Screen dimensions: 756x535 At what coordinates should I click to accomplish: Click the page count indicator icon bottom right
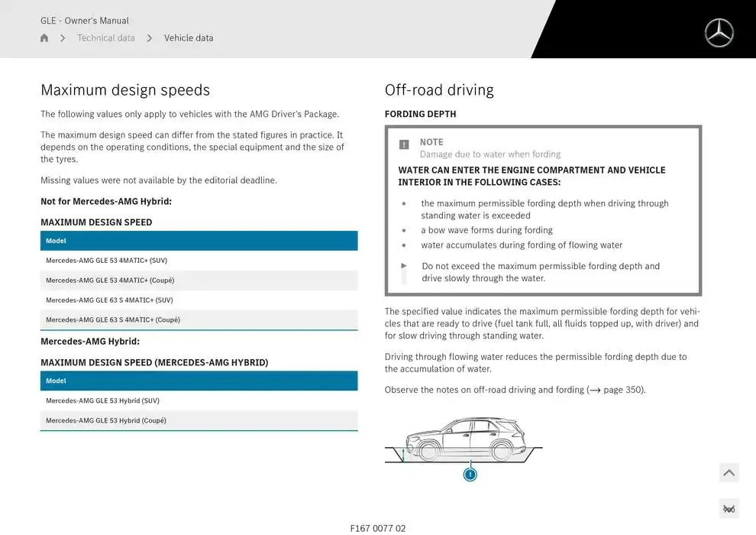click(x=729, y=507)
